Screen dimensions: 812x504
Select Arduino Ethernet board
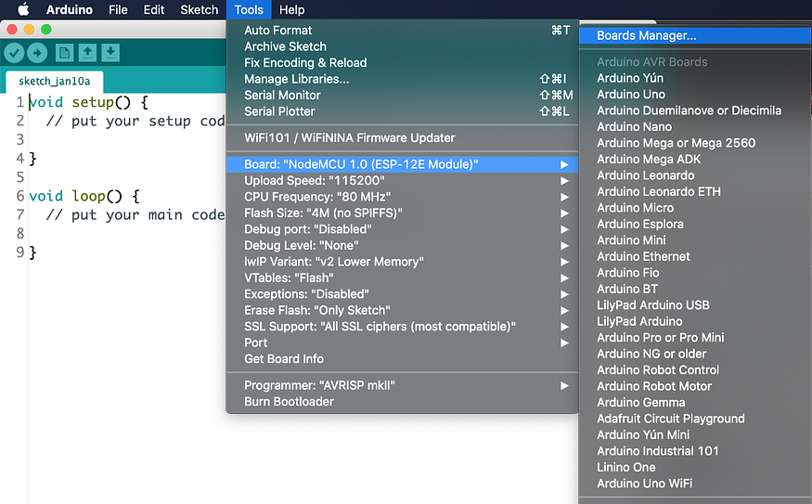[695, 256]
